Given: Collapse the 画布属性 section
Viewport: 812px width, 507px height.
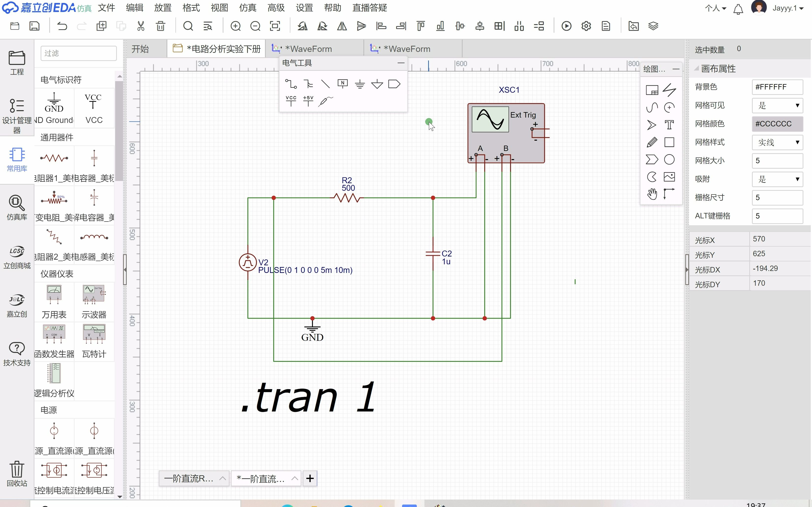Looking at the screenshot, I should pos(697,68).
